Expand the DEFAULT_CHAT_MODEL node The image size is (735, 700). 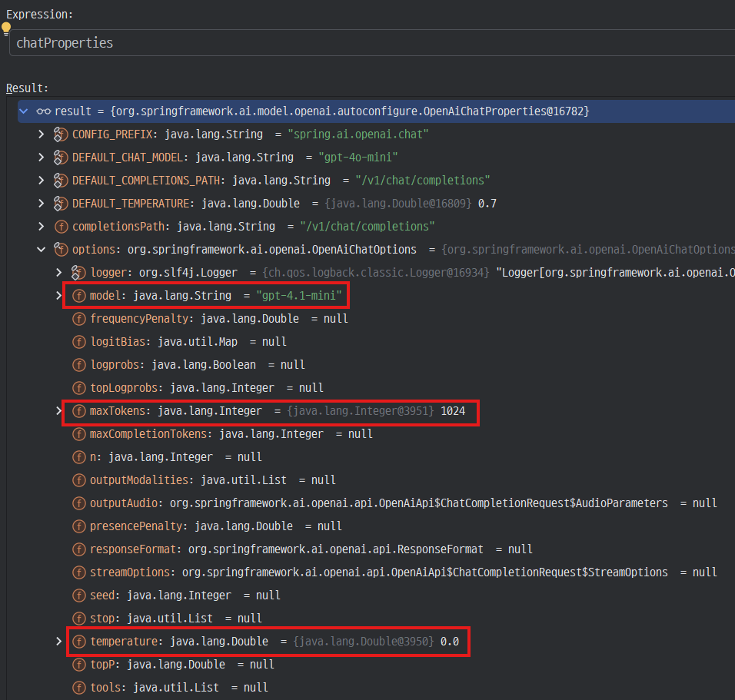[x=42, y=157]
